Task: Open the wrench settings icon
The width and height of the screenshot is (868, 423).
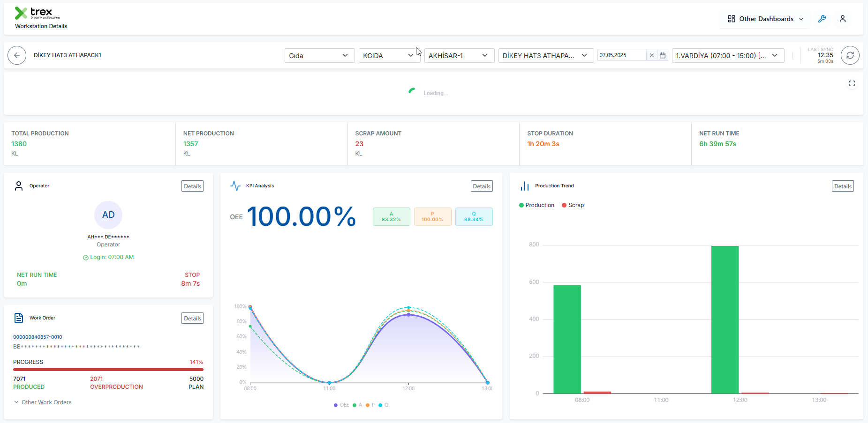Action: (x=822, y=19)
